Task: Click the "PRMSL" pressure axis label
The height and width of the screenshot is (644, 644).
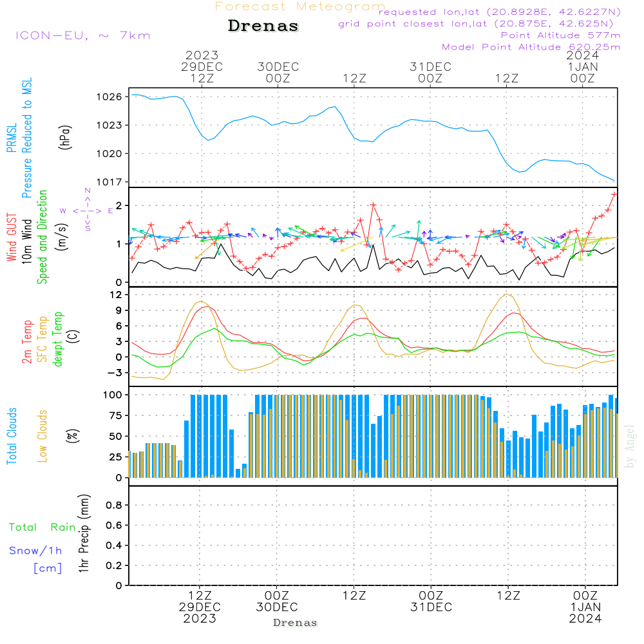Action: (12, 138)
